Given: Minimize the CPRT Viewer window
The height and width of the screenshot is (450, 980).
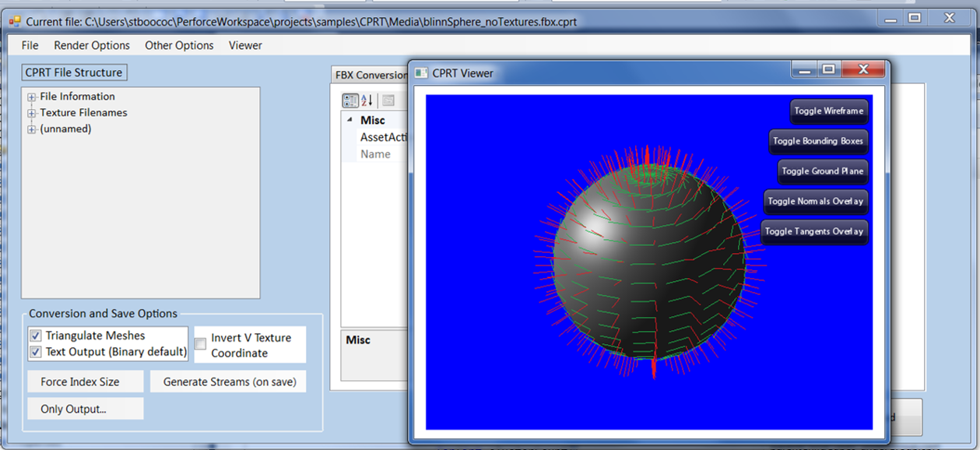Looking at the screenshot, I should [805, 69].
